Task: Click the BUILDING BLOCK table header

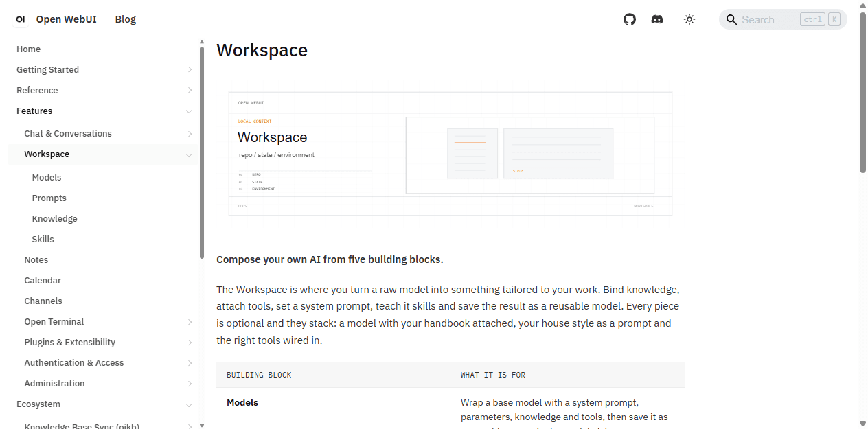Action: tap(259, 375)
